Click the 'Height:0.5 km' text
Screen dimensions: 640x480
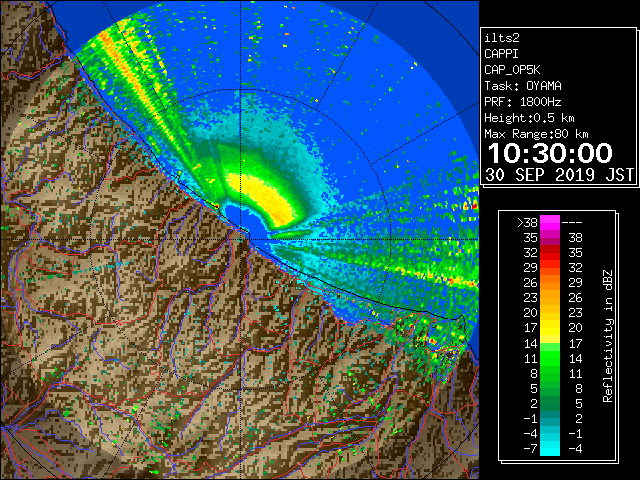(x=529, y=118)
